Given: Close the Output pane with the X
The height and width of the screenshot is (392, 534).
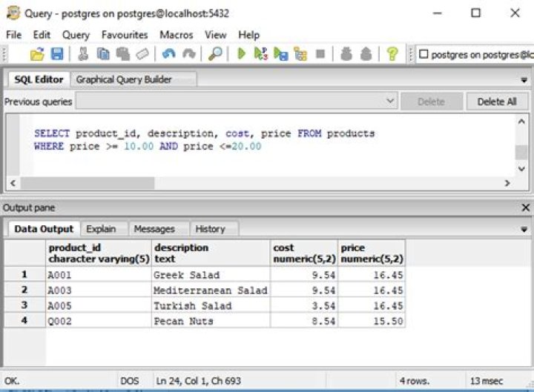Looking at the screenshot, I should [525, 208].
